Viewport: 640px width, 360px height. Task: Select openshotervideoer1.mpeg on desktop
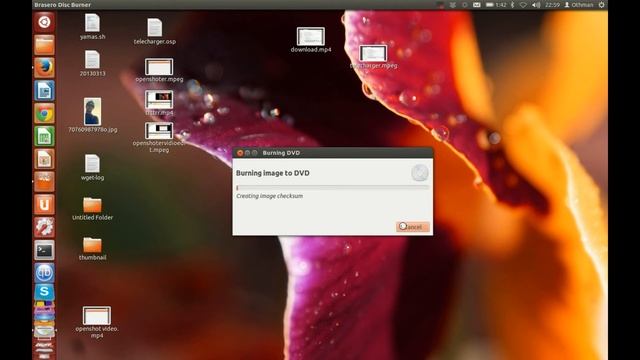coord(159,138)
